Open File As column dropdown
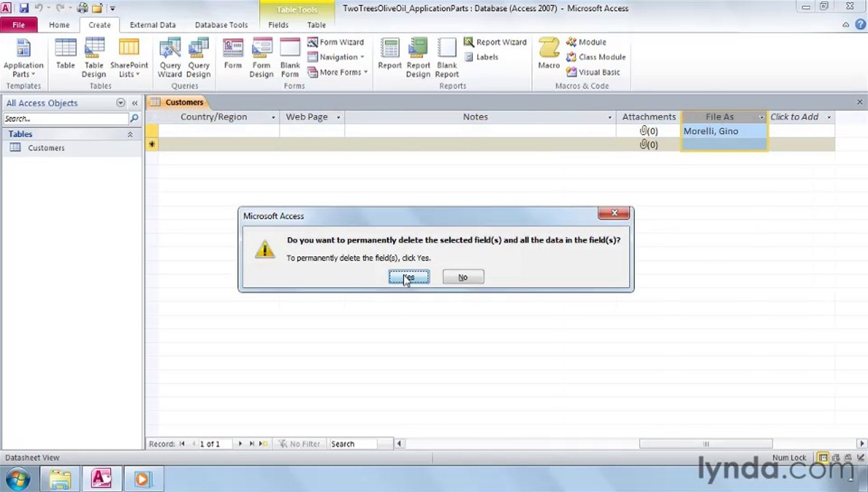 pyautogui.click(x=761, y=118)
